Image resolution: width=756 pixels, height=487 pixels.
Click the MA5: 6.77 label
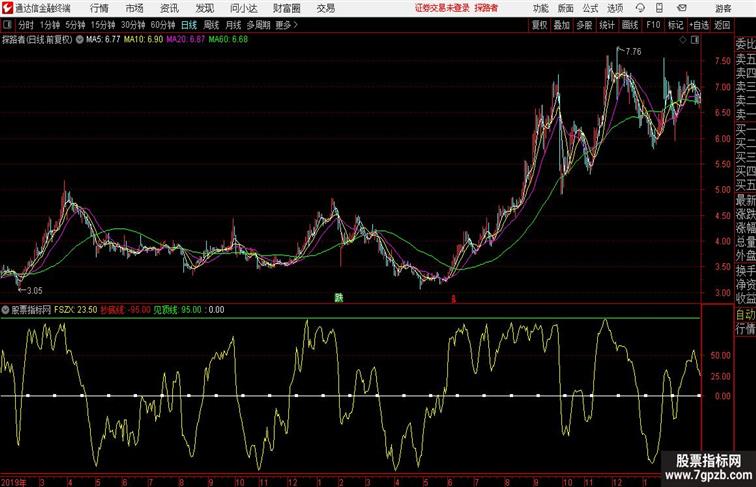click(x=103, y=40)
